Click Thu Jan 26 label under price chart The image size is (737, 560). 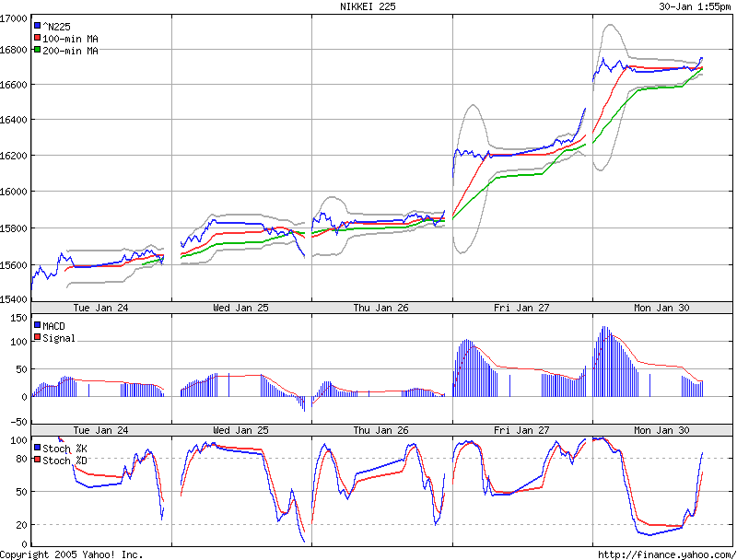(380, 308)
